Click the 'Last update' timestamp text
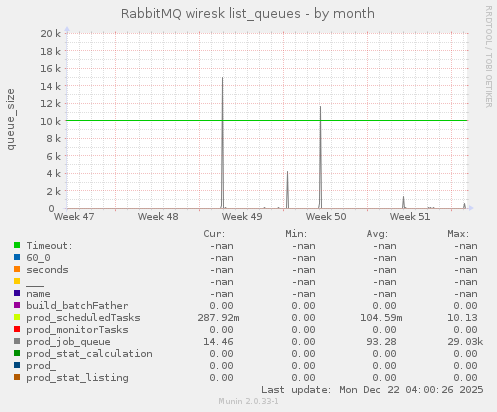Screen dimensions: 497x412 [x=372, y=390]
